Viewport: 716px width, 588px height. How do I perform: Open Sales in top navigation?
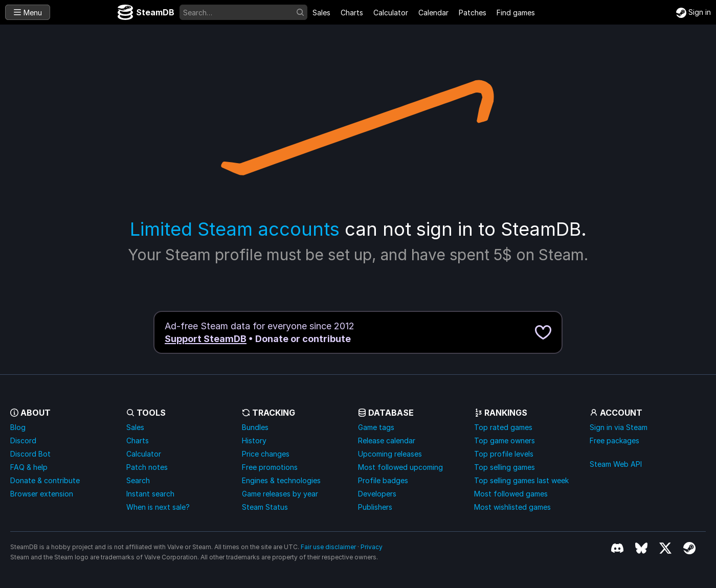click(321, 13)
